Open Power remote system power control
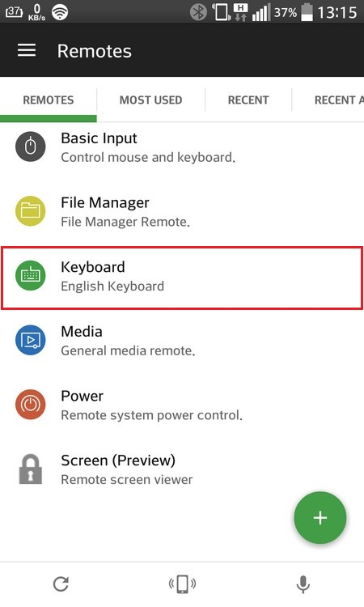Image resolution: width=364 pixels, height=607 pixels. click(182, 405)
